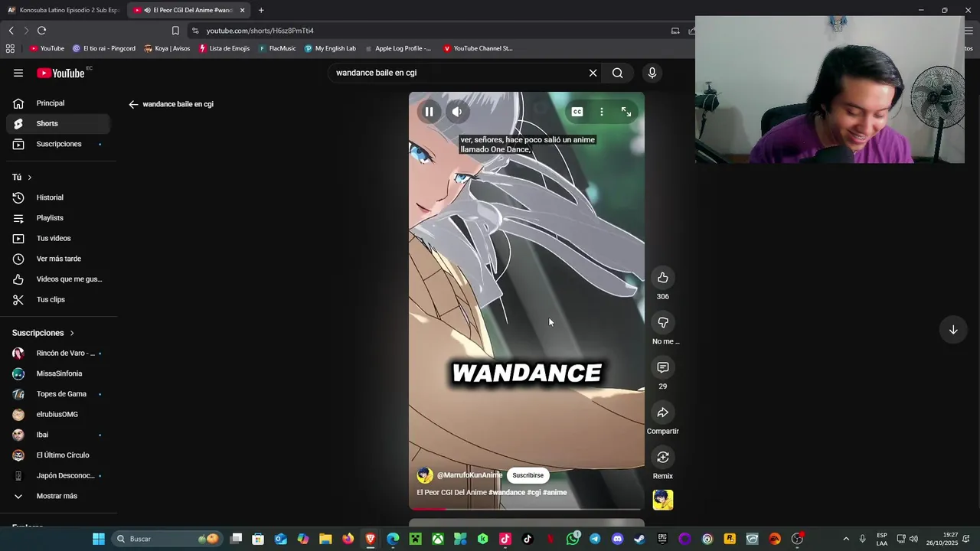Remix this short
980x551 pixels.
point(663,458)
